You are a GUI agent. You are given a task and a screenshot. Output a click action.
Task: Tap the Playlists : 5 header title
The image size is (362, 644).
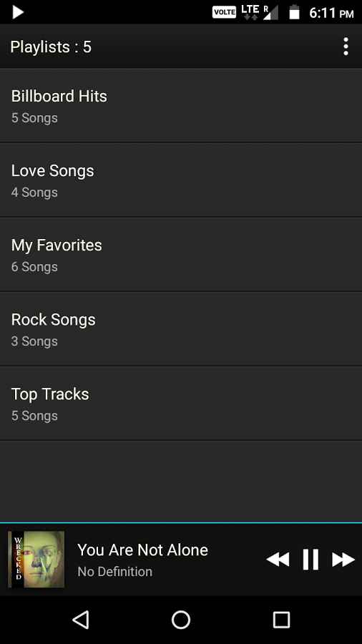[51, 47]
